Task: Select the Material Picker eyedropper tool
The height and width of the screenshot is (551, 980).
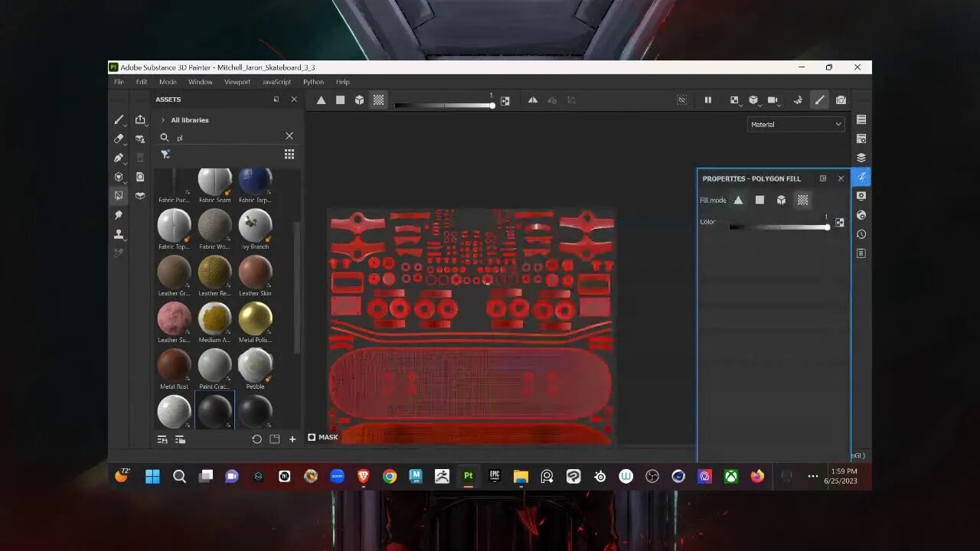Action: click(119, 253)
